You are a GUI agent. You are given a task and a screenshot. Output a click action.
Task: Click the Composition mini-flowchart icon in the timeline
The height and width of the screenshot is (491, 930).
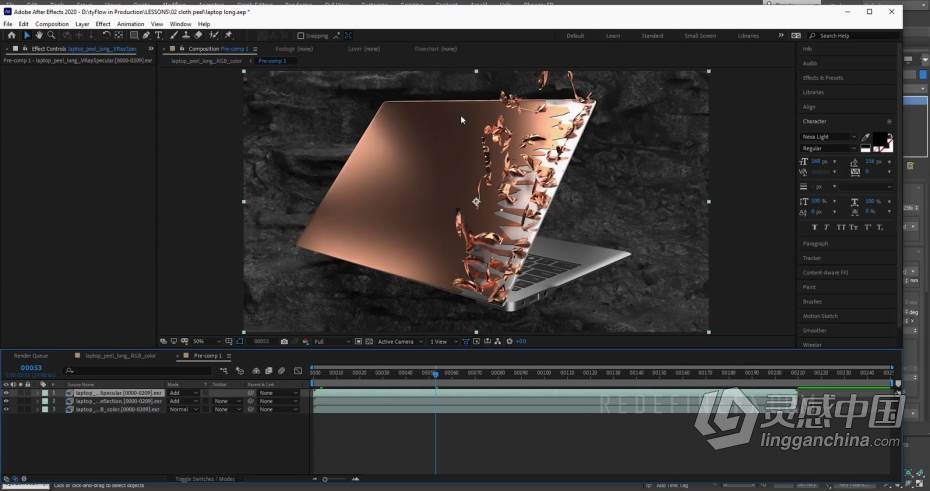click(x=223, y=371)
